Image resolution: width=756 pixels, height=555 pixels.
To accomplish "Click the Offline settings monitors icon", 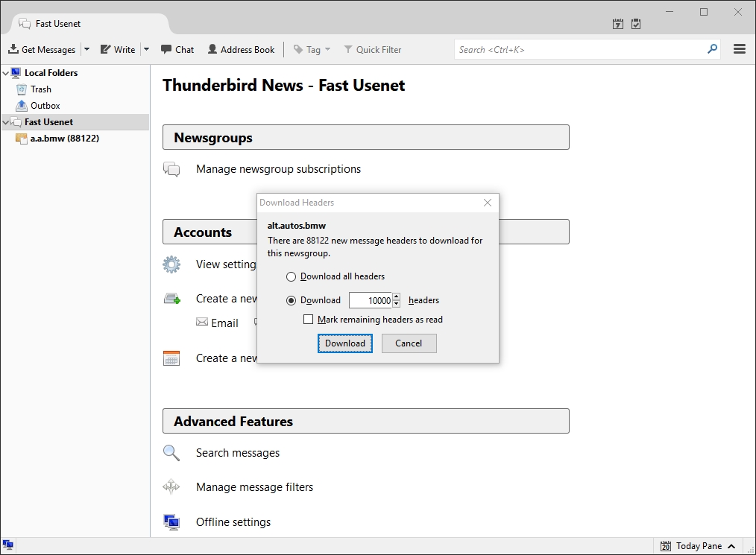I will click(171, 521).
